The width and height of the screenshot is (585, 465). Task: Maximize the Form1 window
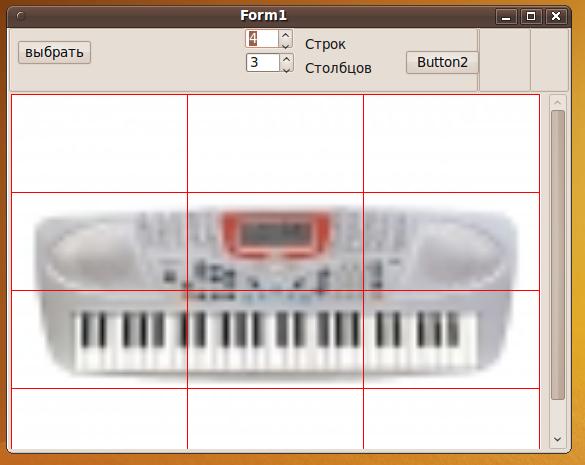pyautogui.click(x=531, y=16)
